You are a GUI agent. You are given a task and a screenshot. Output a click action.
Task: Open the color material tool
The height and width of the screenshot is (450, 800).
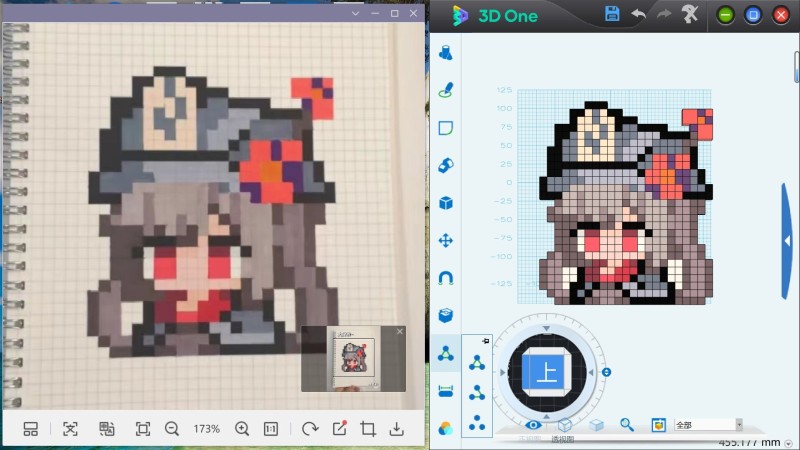[445, 428]
